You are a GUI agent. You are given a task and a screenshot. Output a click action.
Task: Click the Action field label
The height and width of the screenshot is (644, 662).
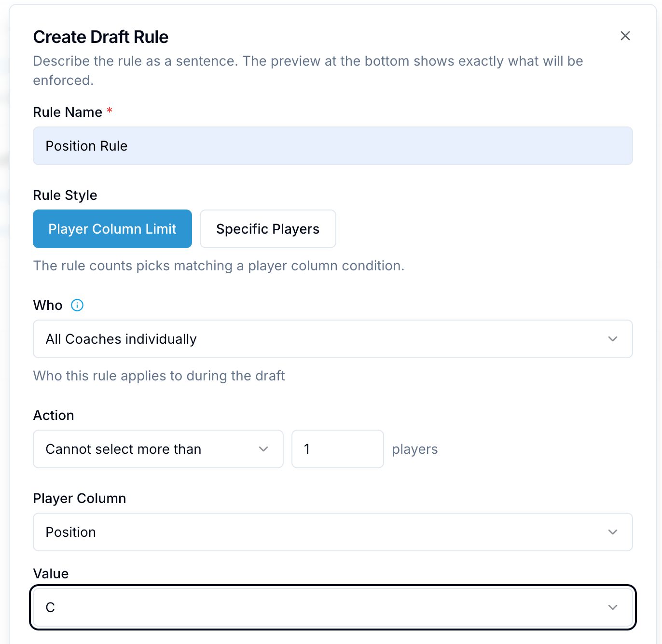(x=54, y=415)
